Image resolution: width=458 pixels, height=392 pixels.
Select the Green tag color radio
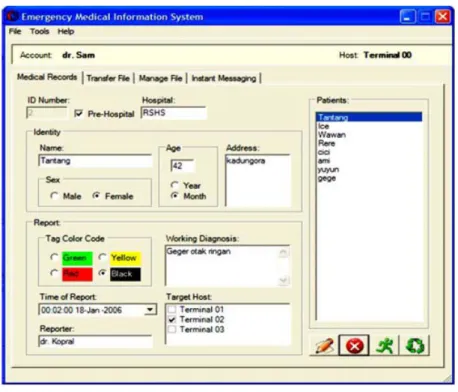click(x=54, y=257)
